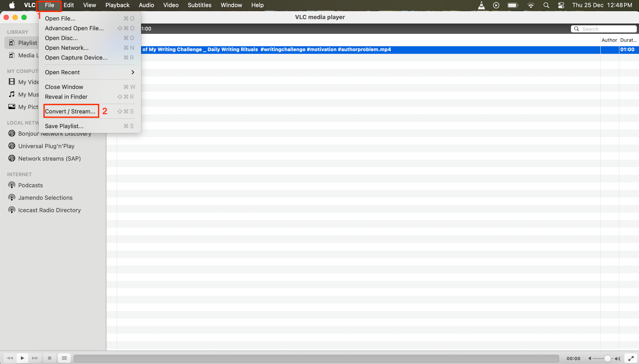Select Convert / Stream from File menu
The image size is (639, 364).
point(70,111)
